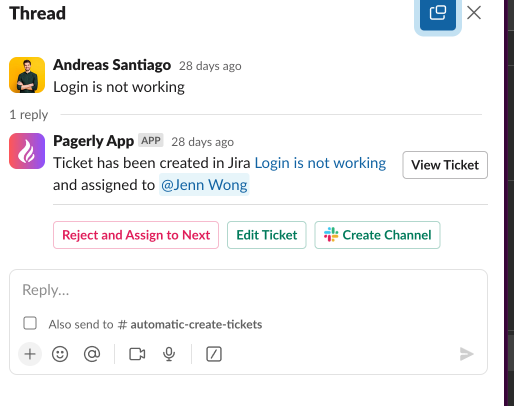Open the Pagerly App flame avatar
This screenshot has height=406, width=514.
tap(27, 151)
